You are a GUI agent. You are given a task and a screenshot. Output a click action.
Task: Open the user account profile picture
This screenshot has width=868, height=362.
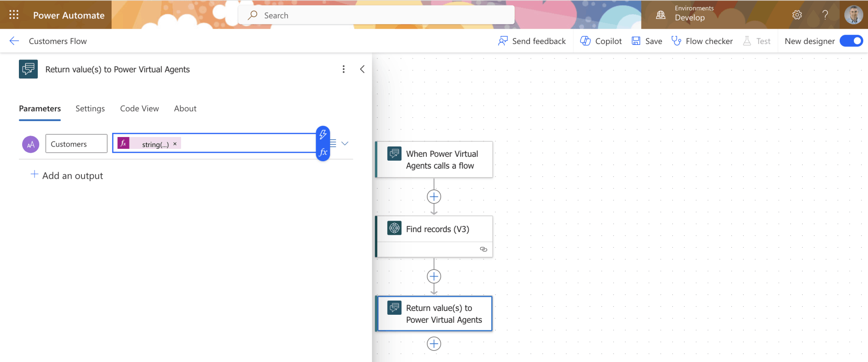(x=853, y=15)
